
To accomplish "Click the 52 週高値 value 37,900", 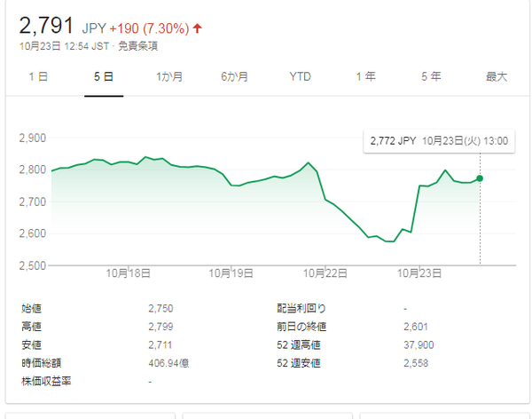I will coord(419,345).
